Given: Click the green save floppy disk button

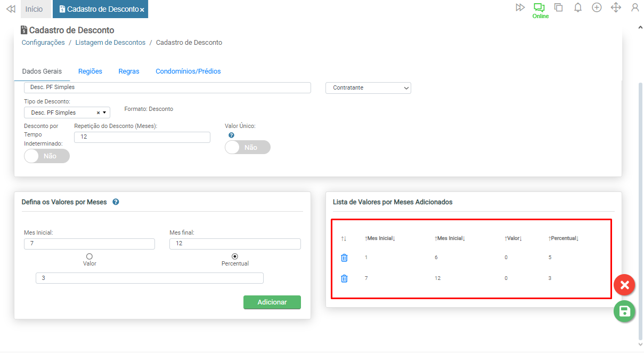Looking at the screenshot, I should tap(624, 311).
